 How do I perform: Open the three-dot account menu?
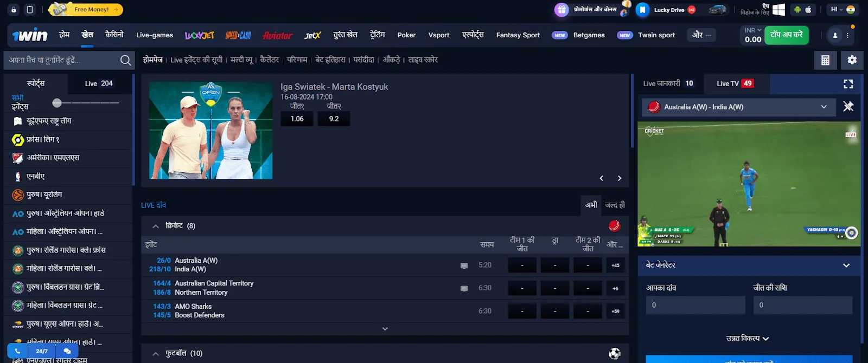coord(847,35)
